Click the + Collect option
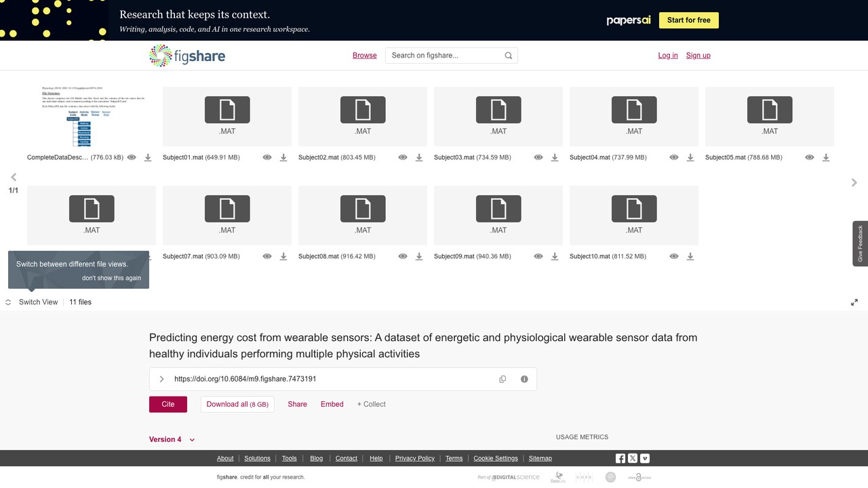Image resolution: width=868 pixels, height=488 pixels. 371,404
